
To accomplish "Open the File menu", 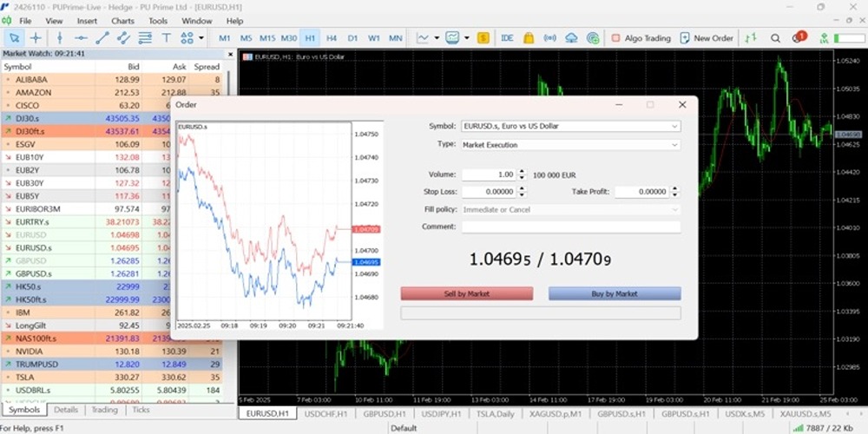I will point(25,21).
